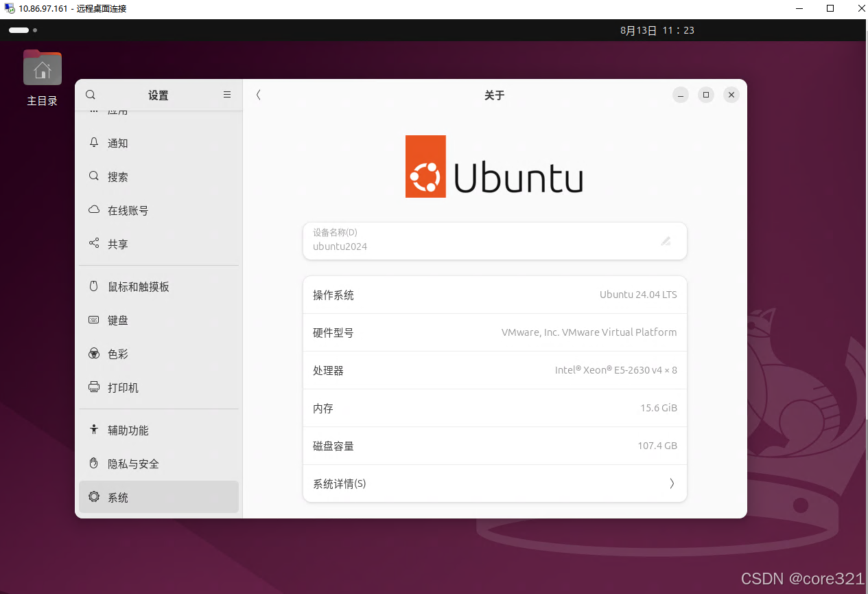Select 系统 in the sidebar
This screenshot has width=868, height=594.
click(x=159, y=497)
